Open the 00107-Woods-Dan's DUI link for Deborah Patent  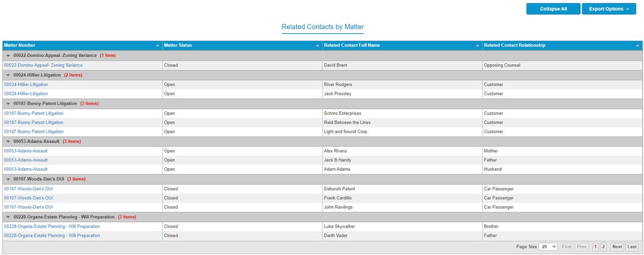pyautogui.click(x=28, y=189)
